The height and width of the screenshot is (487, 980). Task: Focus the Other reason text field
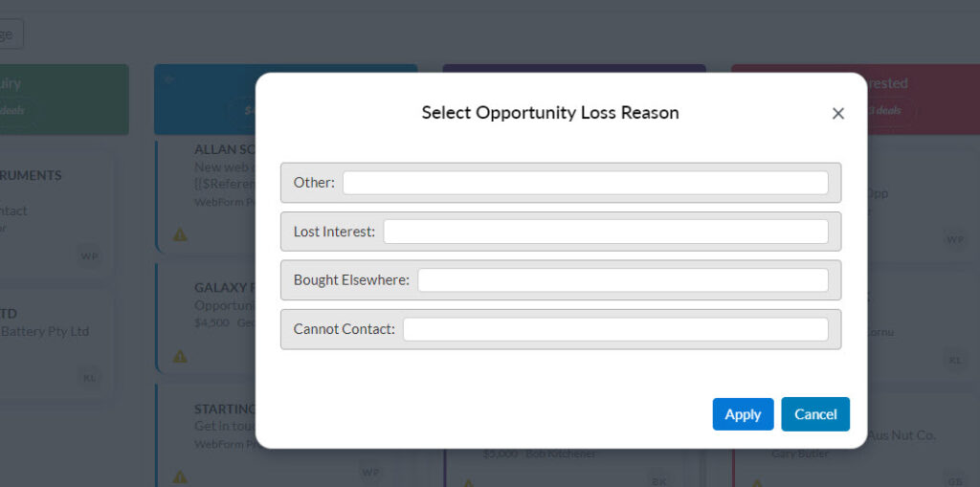[x=585, y=183]
